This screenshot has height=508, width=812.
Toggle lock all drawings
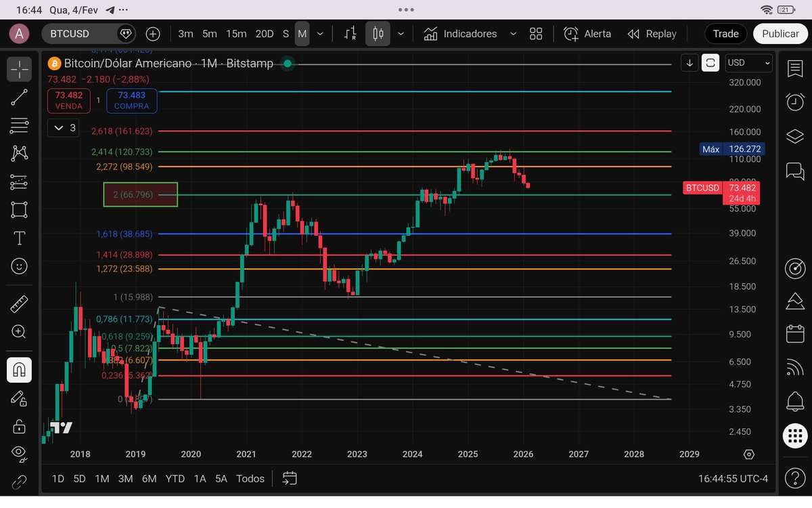click(20, 426)
